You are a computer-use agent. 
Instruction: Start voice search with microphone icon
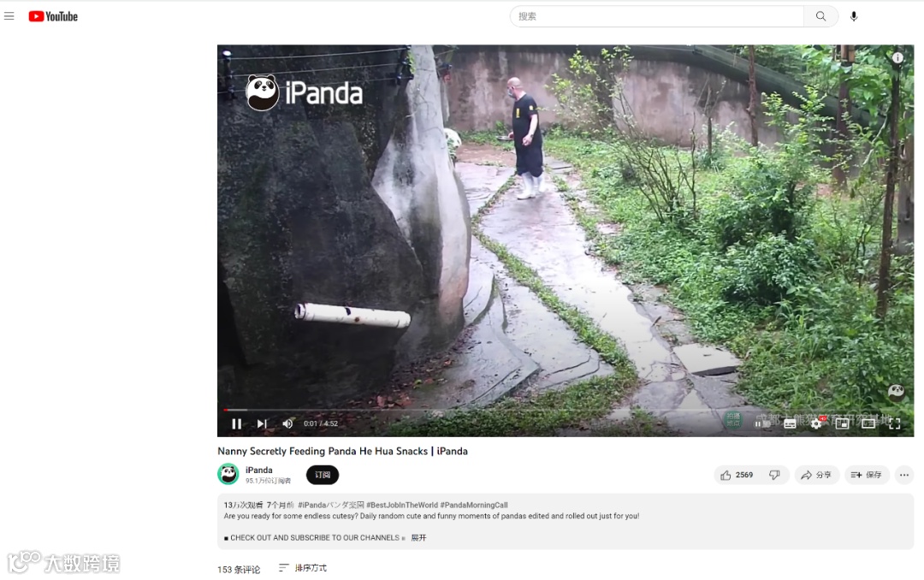(x=853, y=16)
